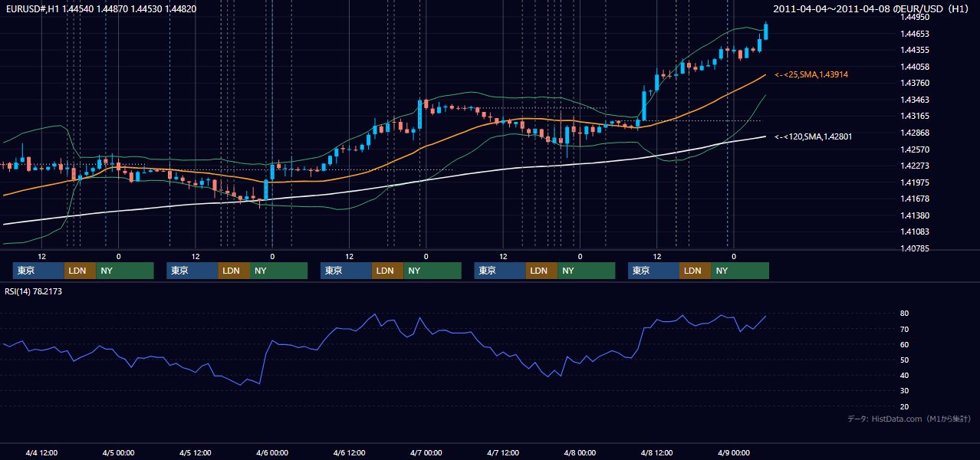Select the 4/6 00:00 time label
Screen dimensions: 980x460
click(272, 452)
